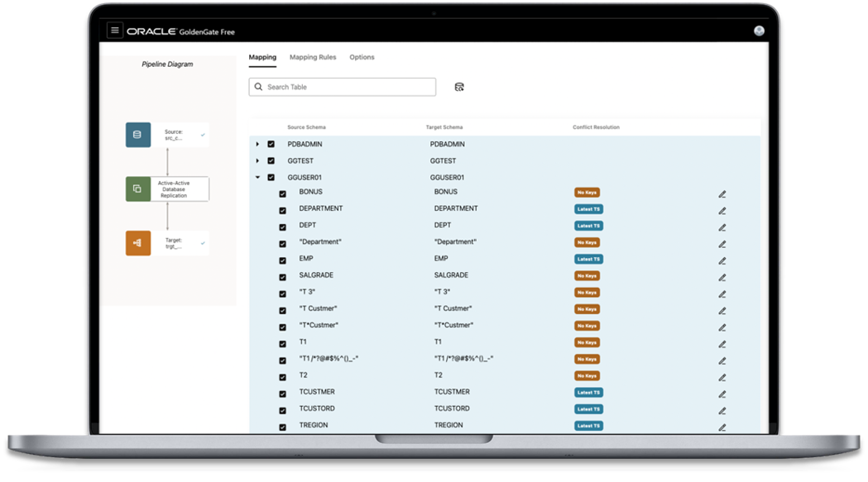868x482 pixels.
Task: Edit the TREGION table mapping
Action: click(x=722, y=427)
